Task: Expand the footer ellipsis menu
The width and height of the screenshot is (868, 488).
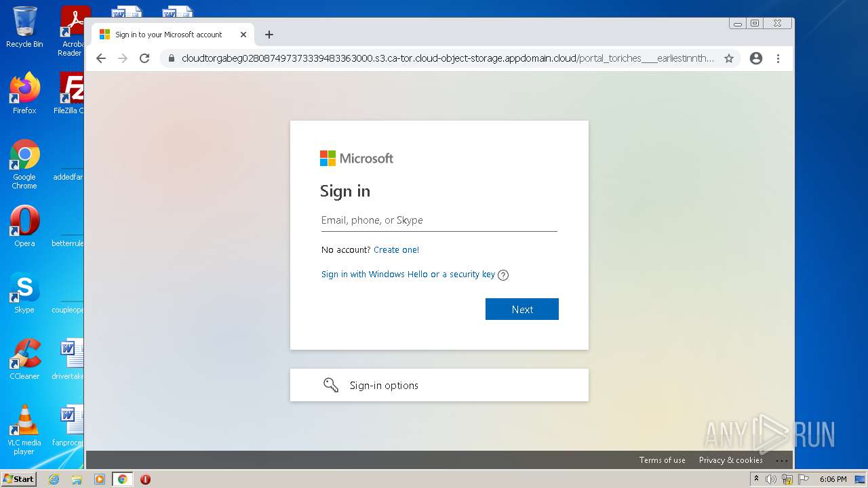Action: coord(782,460)
